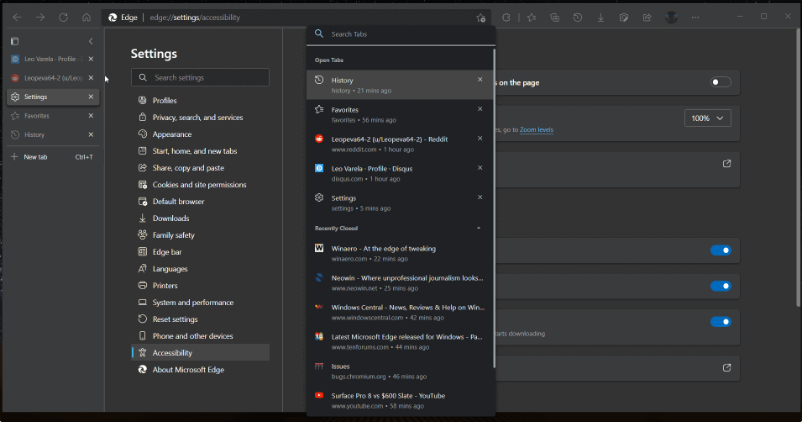
Task: Click New tab in vertical tabs
Action: (x=35, y=157)
